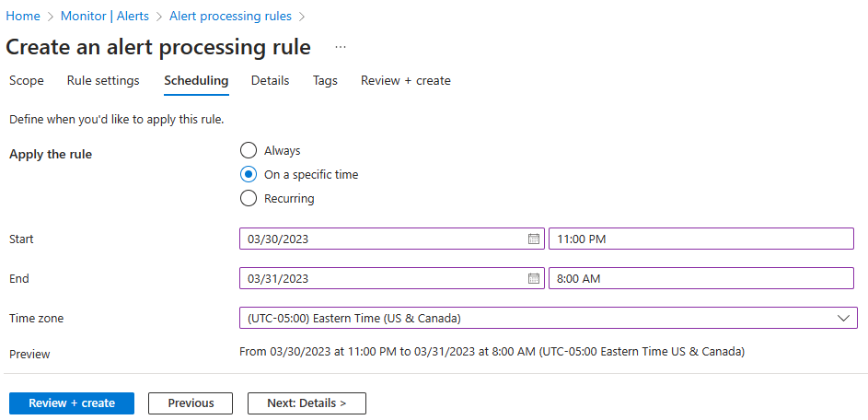Select the Always radio button
The height and width of the screenshot is (420, 868).
(x=248, y=150)
